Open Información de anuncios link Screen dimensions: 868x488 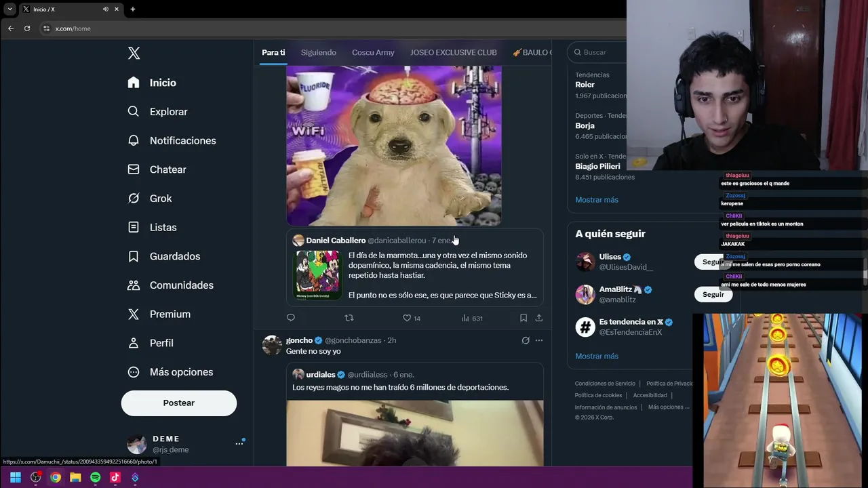point(606,407)
